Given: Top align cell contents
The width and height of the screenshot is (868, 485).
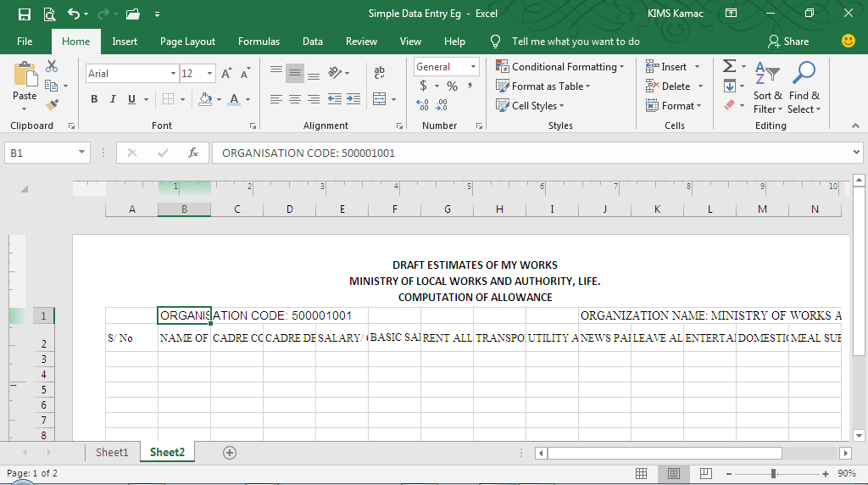Looking at the screenshot, I should point(275,71).
